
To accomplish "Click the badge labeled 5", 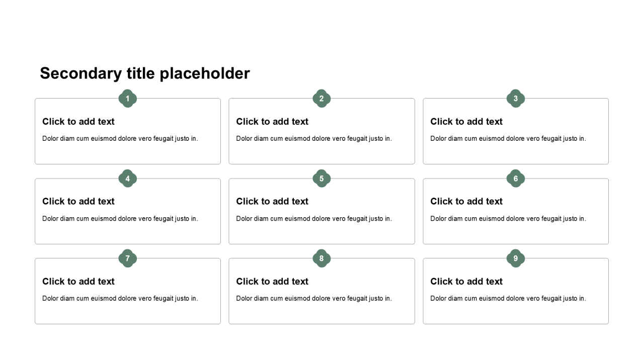I will 321,178.
